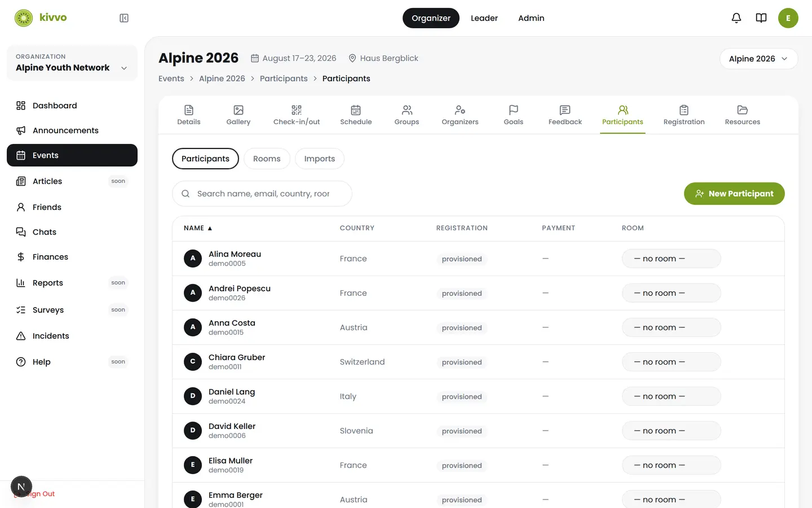
Task: Click the Incidents warning triangle icon
Action: click(21, 336)
